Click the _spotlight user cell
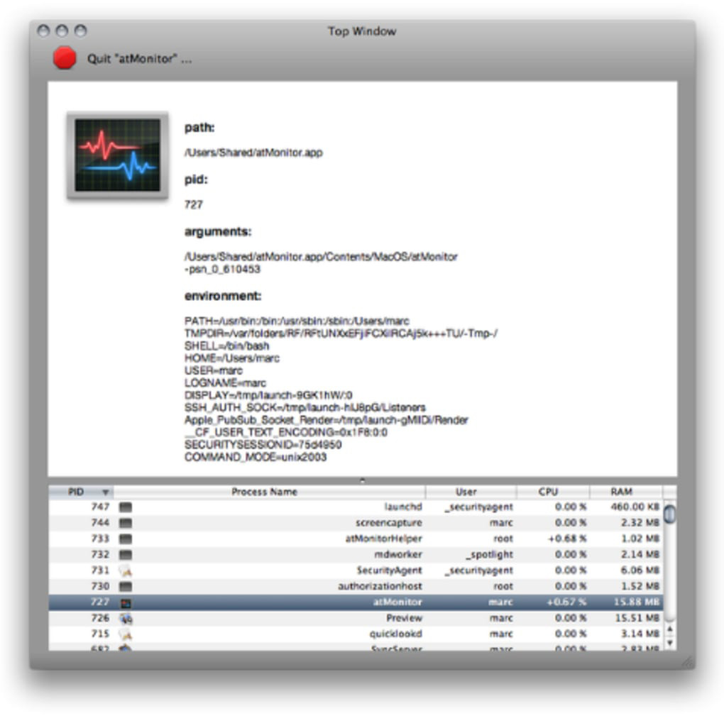Viewport: 724px width, 728px height. point(490,554)
